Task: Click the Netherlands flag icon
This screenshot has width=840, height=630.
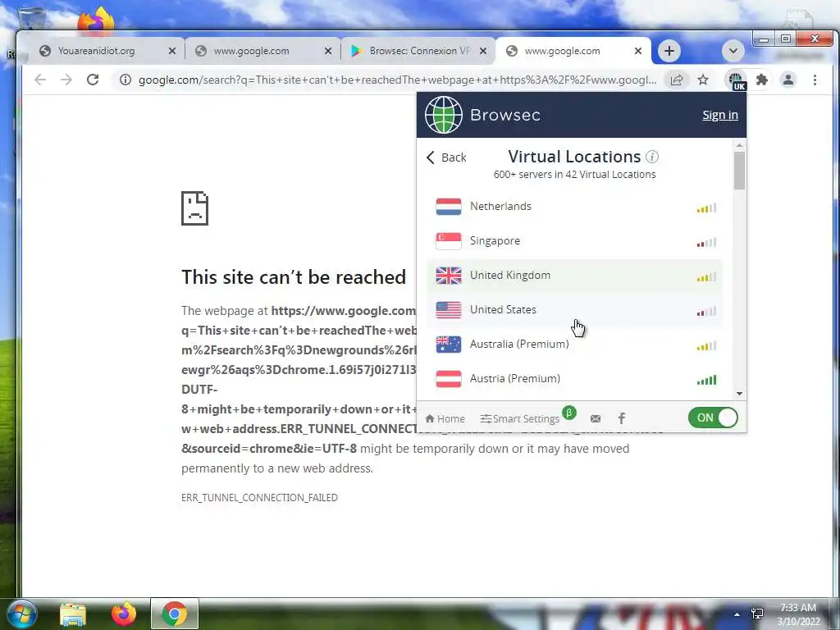Action: 449,207
